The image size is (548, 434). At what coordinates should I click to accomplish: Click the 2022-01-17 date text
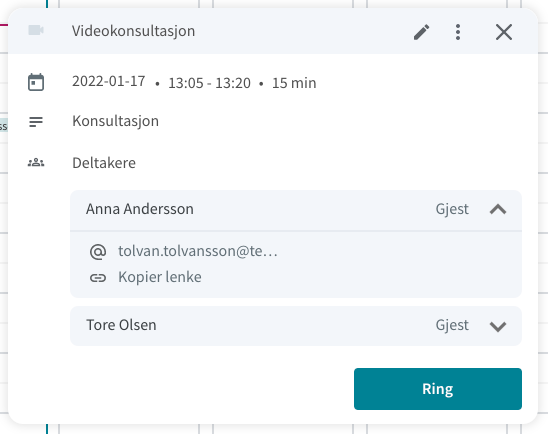(x=109, y=81)
